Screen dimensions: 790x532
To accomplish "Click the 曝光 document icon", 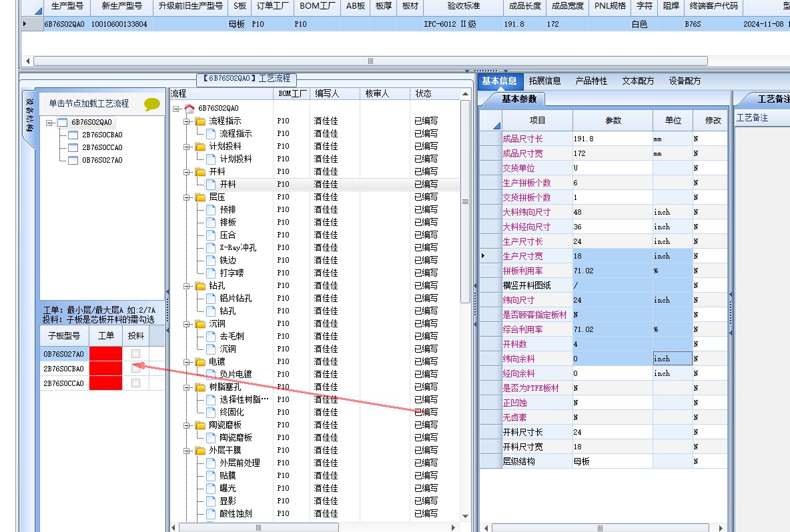I will coord(212,488).
